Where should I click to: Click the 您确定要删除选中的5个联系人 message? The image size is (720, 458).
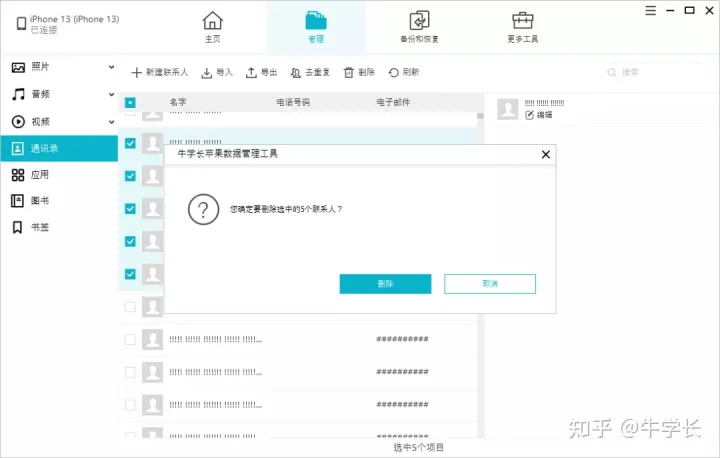[x=286, y=209]
